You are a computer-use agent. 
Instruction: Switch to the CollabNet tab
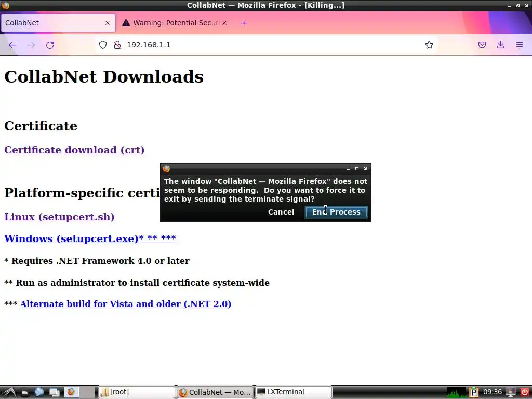[58, 23]
